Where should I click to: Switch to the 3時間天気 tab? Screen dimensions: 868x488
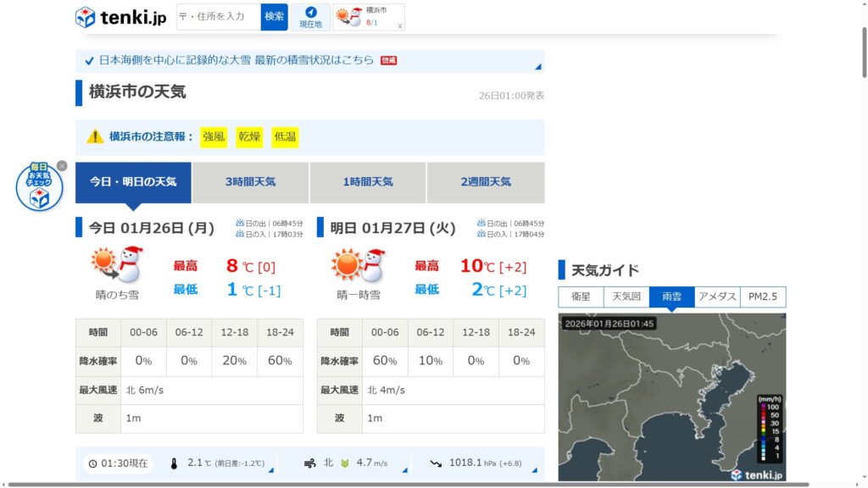(x=250, y=182)
